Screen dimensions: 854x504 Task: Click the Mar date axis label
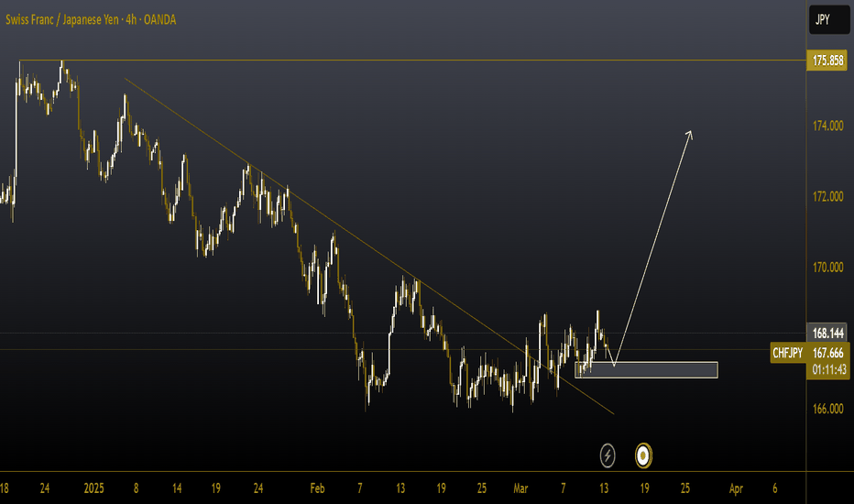coord(520,488)
